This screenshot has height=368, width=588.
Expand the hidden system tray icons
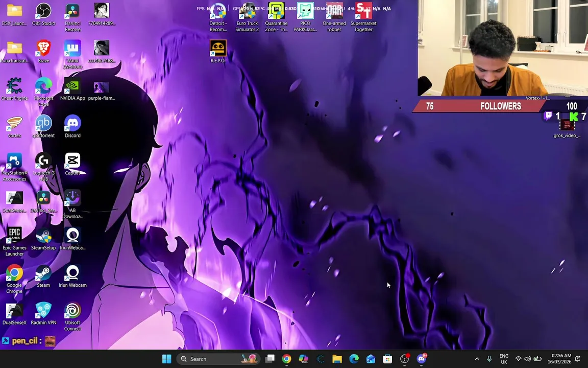point(477,359)
